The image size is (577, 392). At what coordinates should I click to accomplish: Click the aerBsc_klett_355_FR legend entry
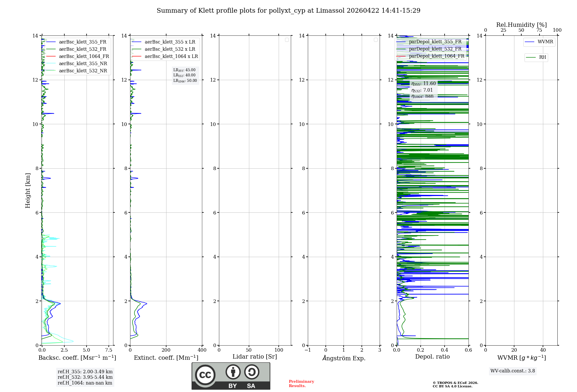[83, 42]
